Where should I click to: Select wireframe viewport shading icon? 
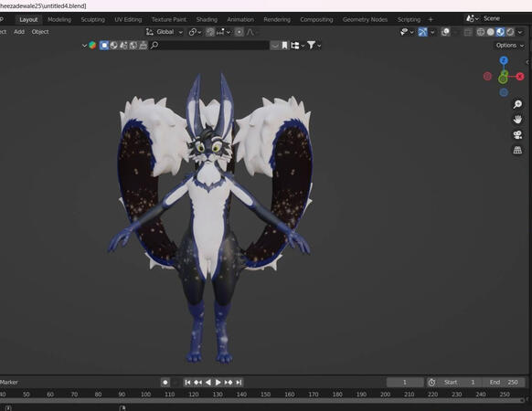point(481,32)
